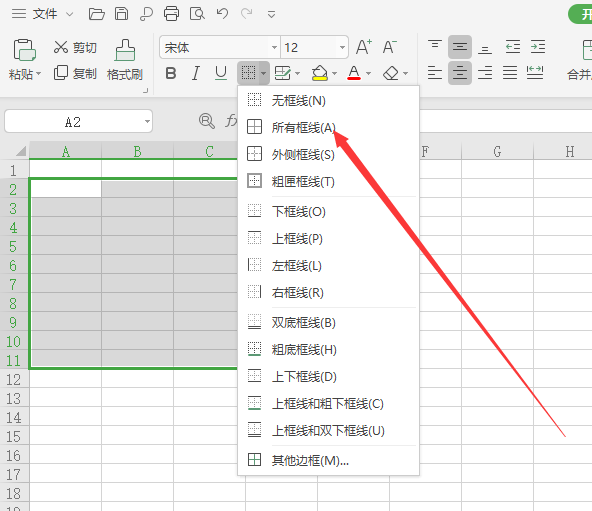Open 其他边框(M)... dialog
This screenshot has height=511, width=592.
click(x=328, y=460)
